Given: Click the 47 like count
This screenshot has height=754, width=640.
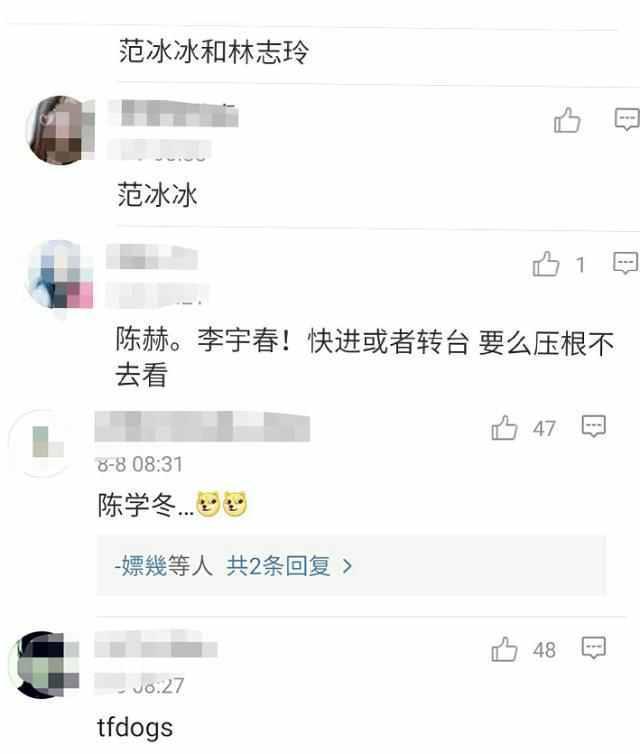Looking at the screenshot, I should pyautogui.click(x=544, y=428).
